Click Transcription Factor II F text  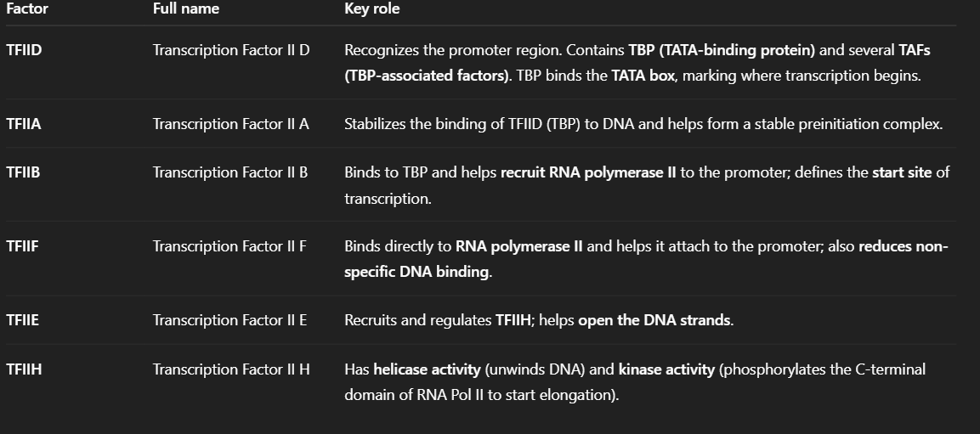(230, 246)
